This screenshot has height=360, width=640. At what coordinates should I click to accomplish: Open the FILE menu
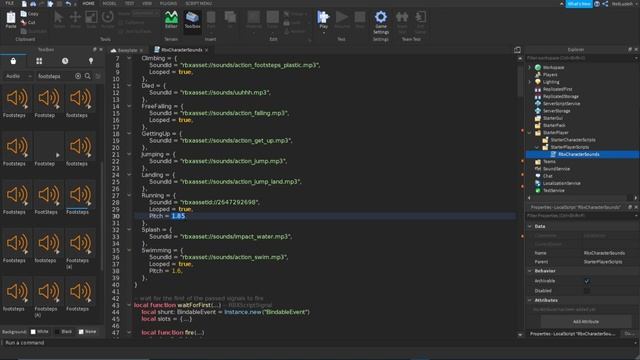coord(9,3)
